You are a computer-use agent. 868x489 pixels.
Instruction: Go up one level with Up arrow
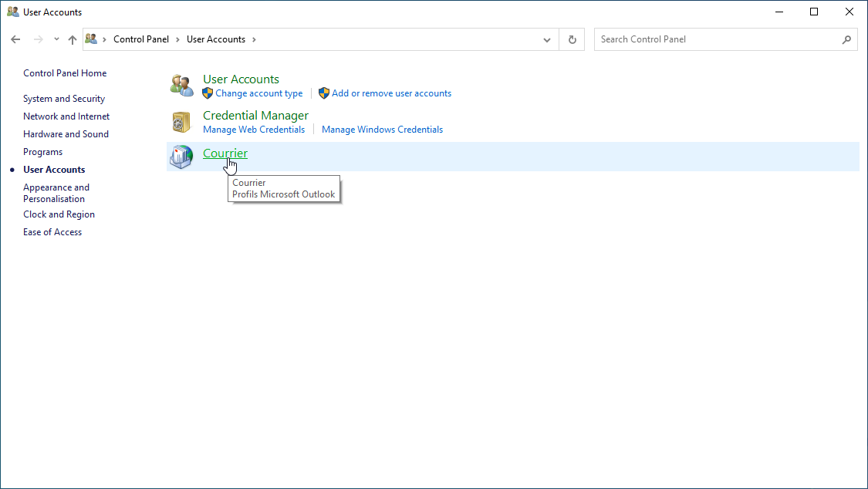(73, 39)
